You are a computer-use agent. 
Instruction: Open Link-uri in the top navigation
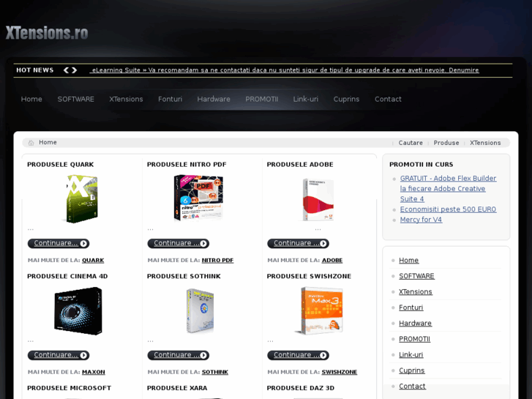[x=306, y=99]
